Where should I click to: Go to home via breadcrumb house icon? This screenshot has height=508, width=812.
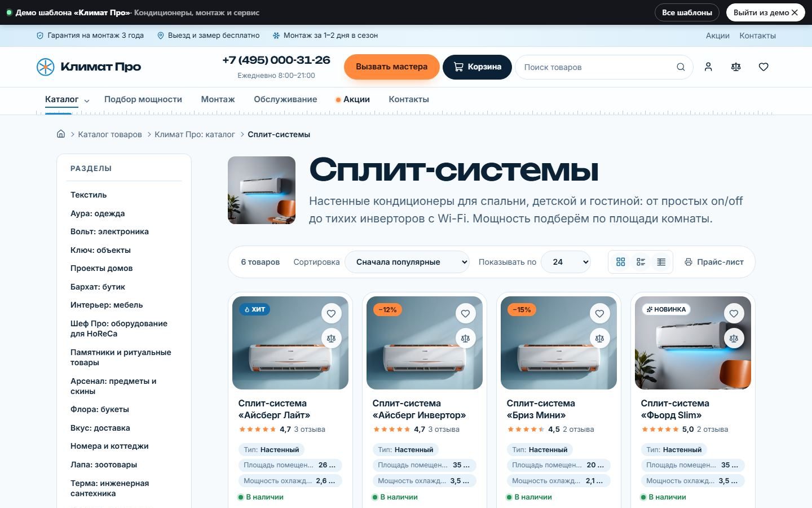(x=61, y=134)
